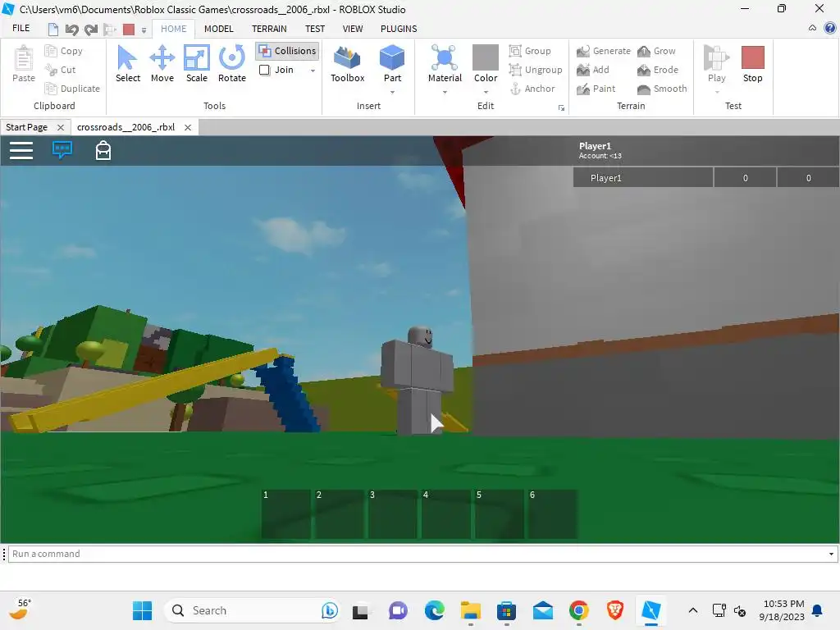Screen dimensions: 840x630
Task: Open the Color dropdown arrow
Action: click(486, 92)
